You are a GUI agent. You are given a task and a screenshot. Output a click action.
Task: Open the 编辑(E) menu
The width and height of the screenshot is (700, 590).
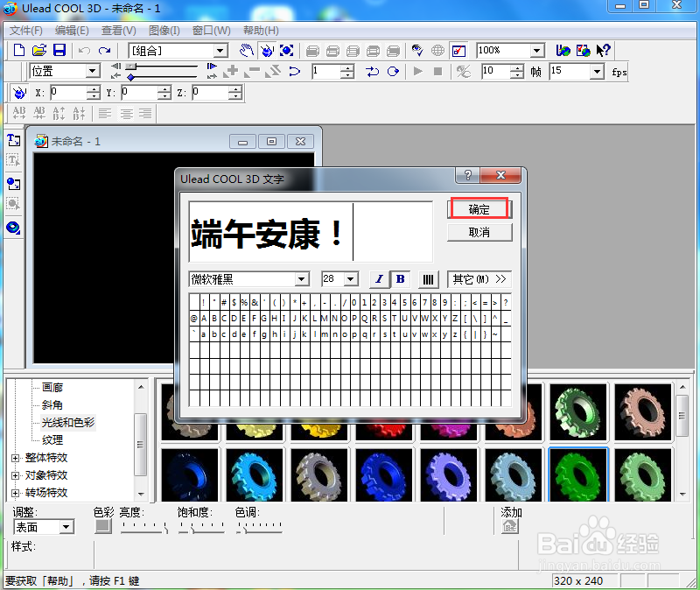(72, 31)
